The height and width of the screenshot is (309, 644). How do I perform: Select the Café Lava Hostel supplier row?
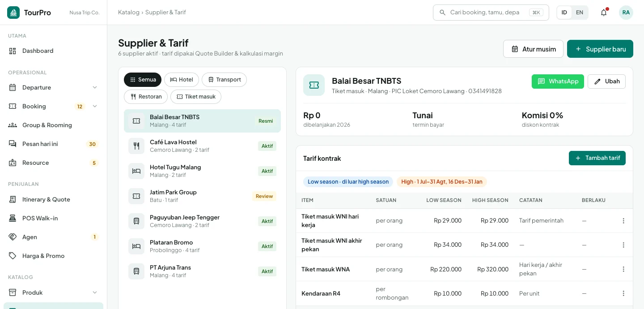202,146
